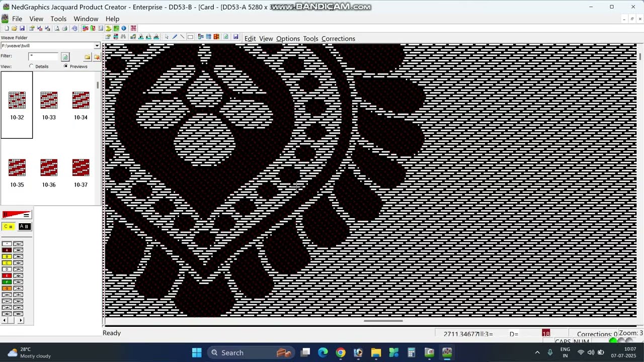This screenshot has width=644, height=362.
Task: Open the card Edit menu
Action: tap(250, 39)
